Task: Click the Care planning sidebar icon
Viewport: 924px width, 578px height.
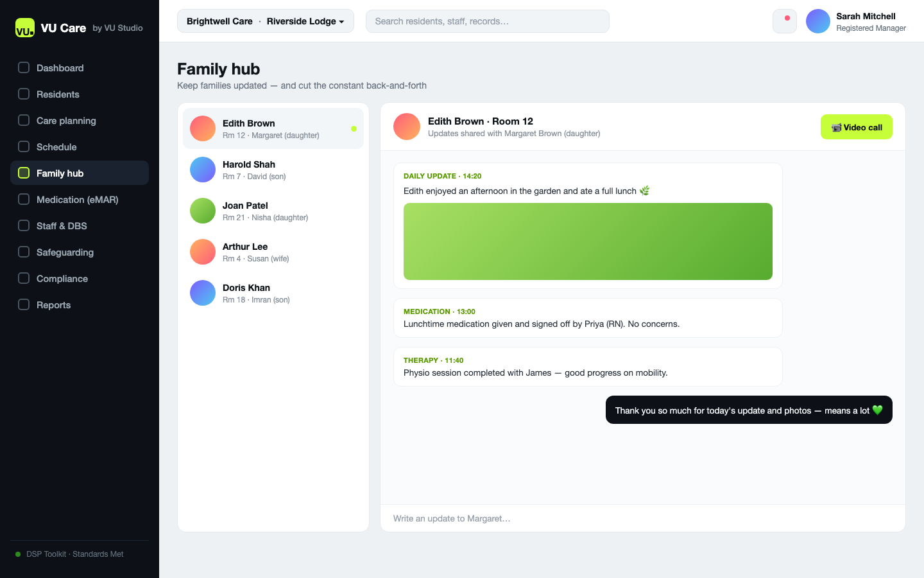Action: click(x=24, y=120)
